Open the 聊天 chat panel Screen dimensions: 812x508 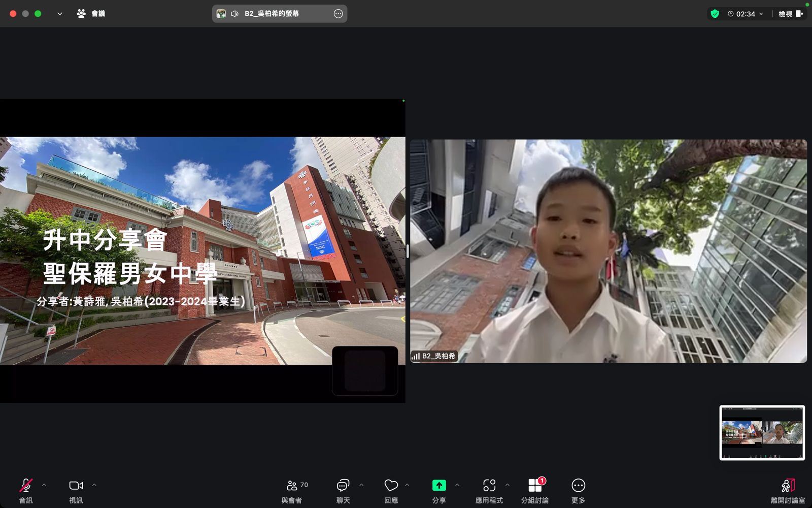[x=343, y=491]
